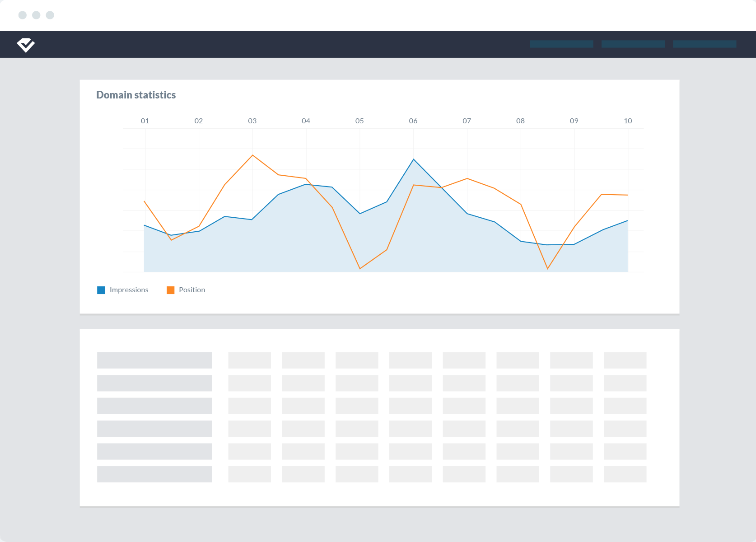Click the Domain statistics heading
The image size is (756, 542).
pos(136,95)
